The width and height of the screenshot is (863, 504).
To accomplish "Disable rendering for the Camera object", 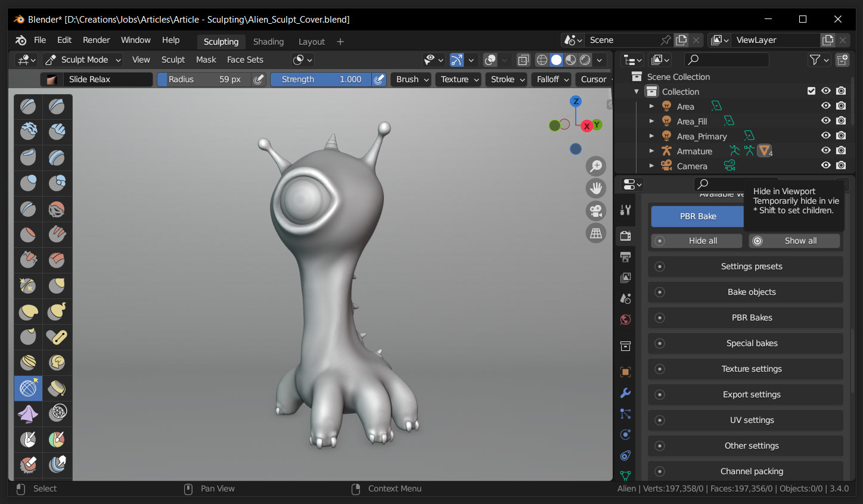I will coord(841,166).
